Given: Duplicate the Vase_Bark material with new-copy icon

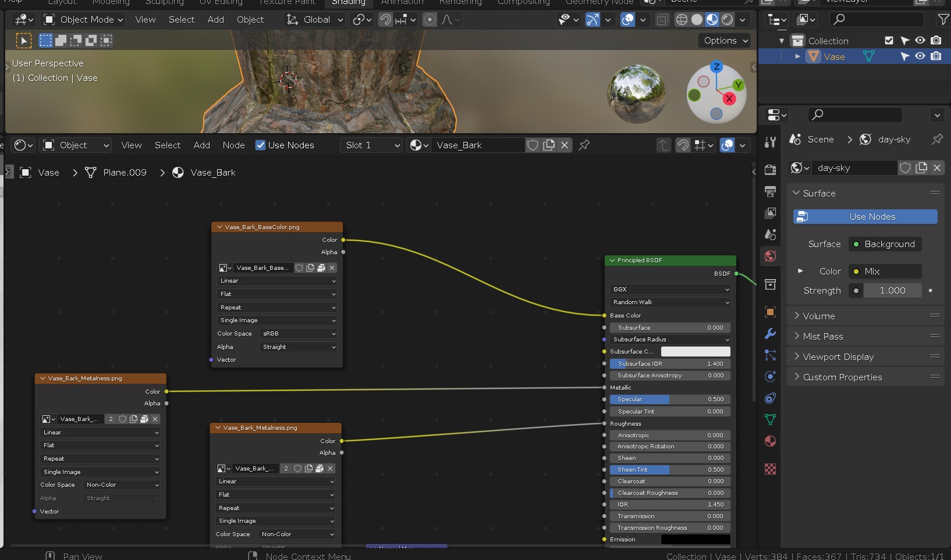Looking at the screenshot, I should click(549, 145).
